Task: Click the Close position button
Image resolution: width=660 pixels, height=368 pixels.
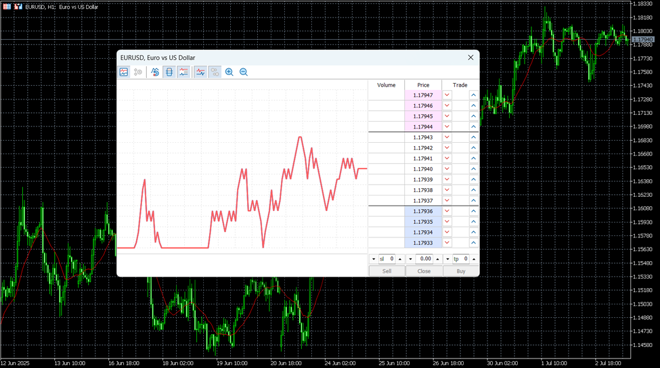Action: pos(424,271)
